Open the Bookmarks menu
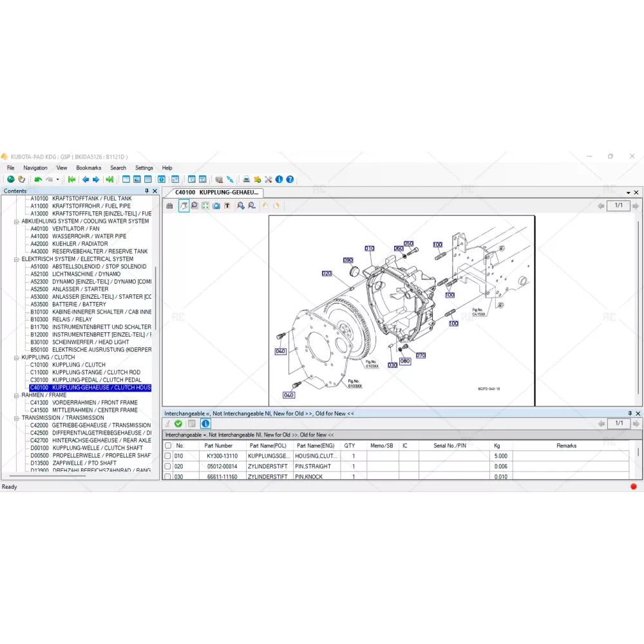Image resolution: width=644 pixels, height=644 pixels. (x=88, y=168)
